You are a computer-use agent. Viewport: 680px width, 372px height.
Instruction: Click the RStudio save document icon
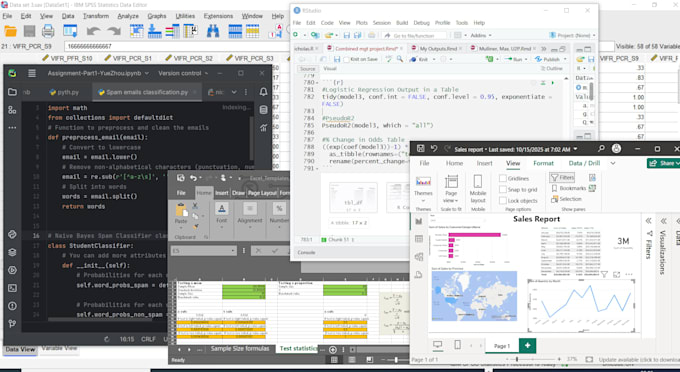pyautogui.click(x=337, y=59)
